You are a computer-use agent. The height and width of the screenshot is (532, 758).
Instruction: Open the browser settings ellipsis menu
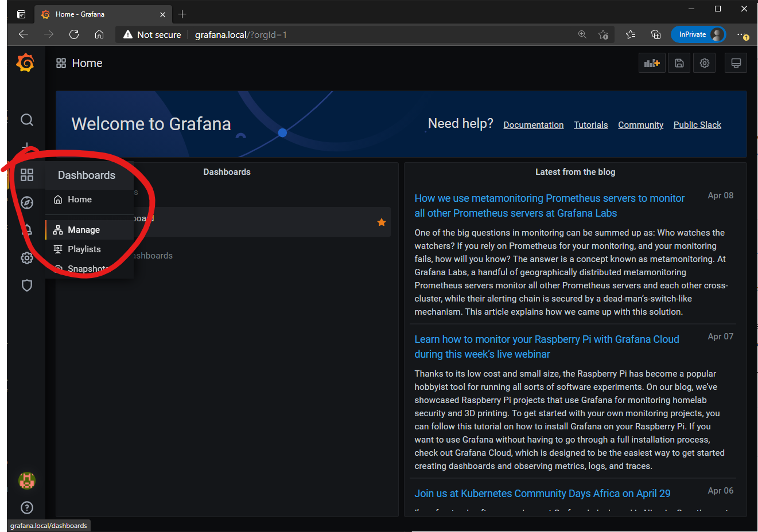(x=743, y=35)
